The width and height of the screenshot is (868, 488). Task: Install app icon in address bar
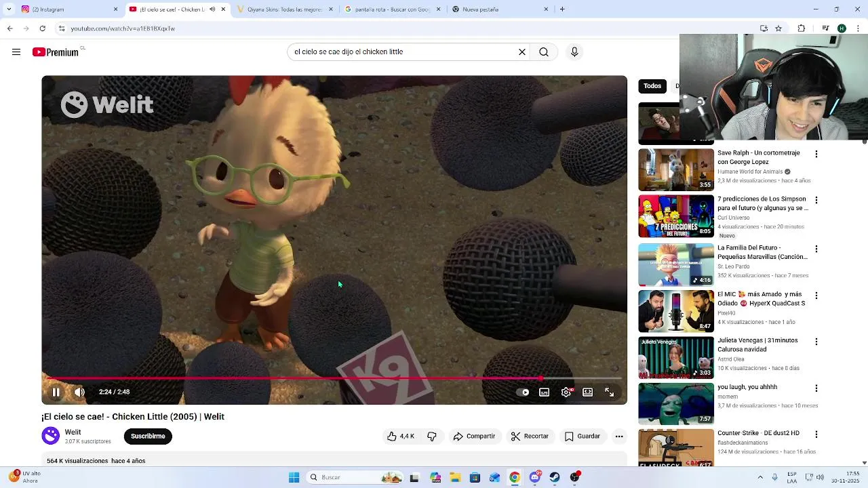click(x=764, y=28)
